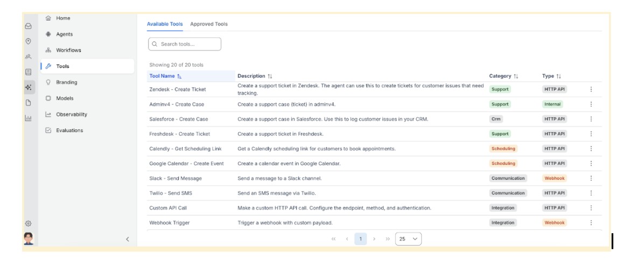The width and height of the screenshot is (644, 266).
Task: Click the list document rail icon
Action: [29, 72]
